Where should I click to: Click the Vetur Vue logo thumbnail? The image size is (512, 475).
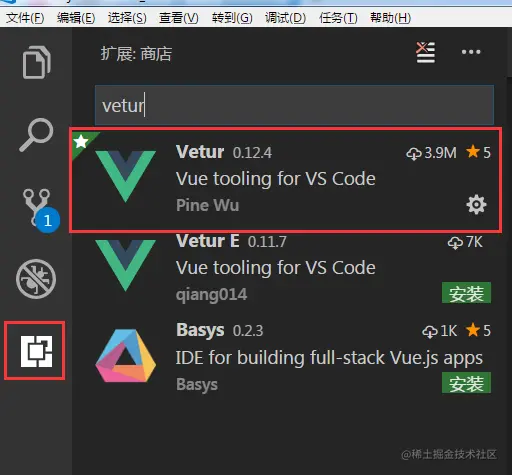click(126, 176)
